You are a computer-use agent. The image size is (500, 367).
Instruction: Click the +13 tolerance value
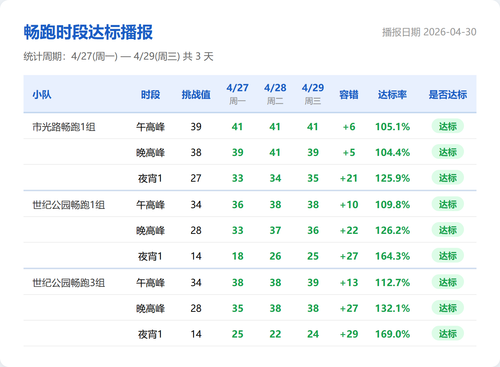349,282
